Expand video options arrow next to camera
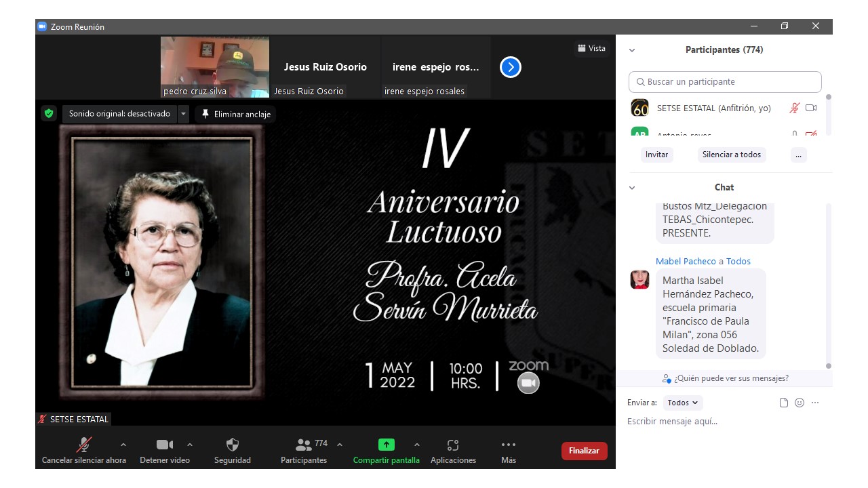This screenshot has height=488, width=868. (190, 445)
